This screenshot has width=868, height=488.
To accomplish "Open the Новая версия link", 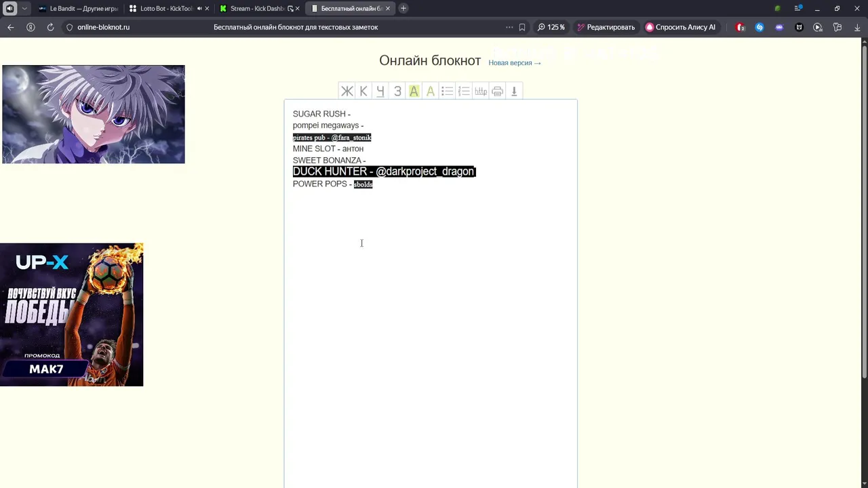I will (515, 63).
